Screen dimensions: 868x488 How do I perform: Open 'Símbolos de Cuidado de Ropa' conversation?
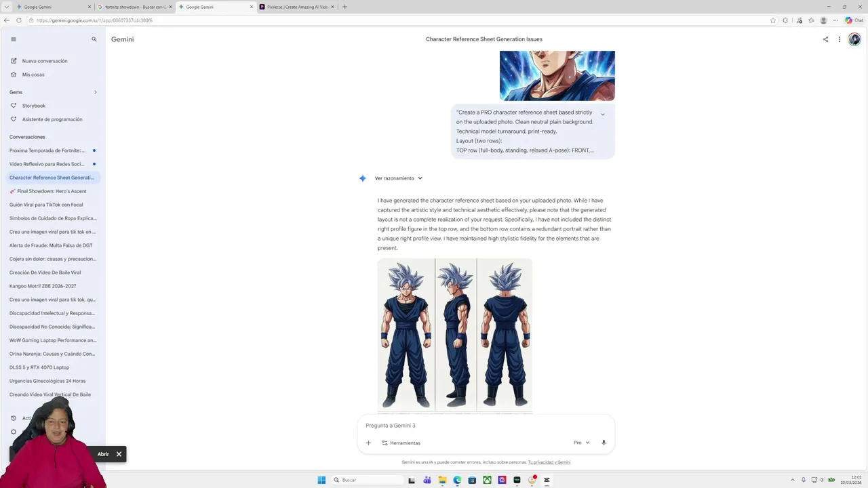tap(53, 218)
